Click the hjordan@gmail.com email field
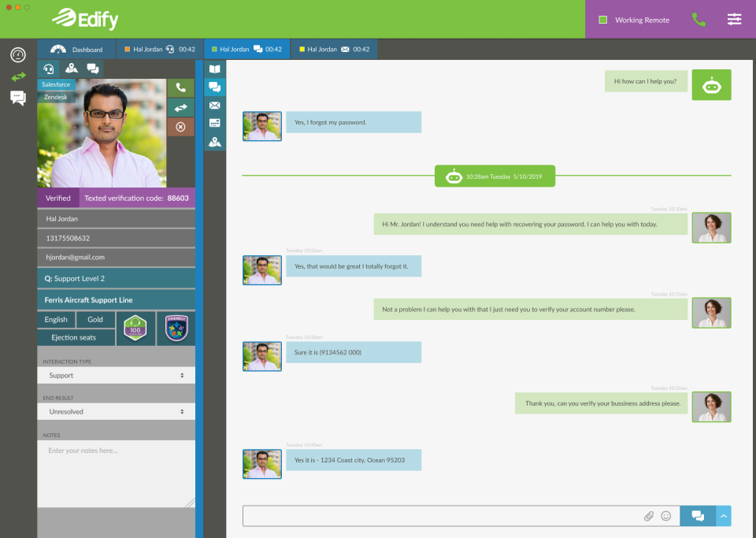Image resolution: width=756 pixels, height=538 pixels. [117, 258]
